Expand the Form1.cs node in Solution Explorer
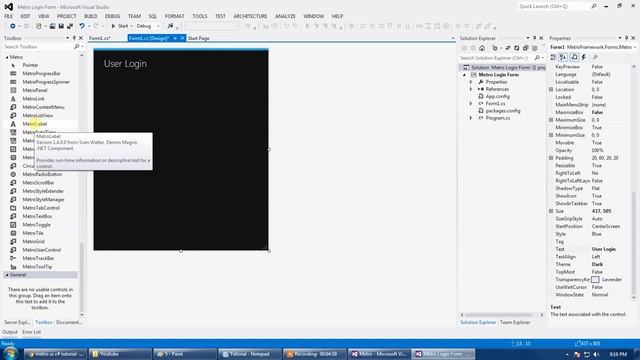This screenshot has height=360, width=640. [x=471, y=104]
